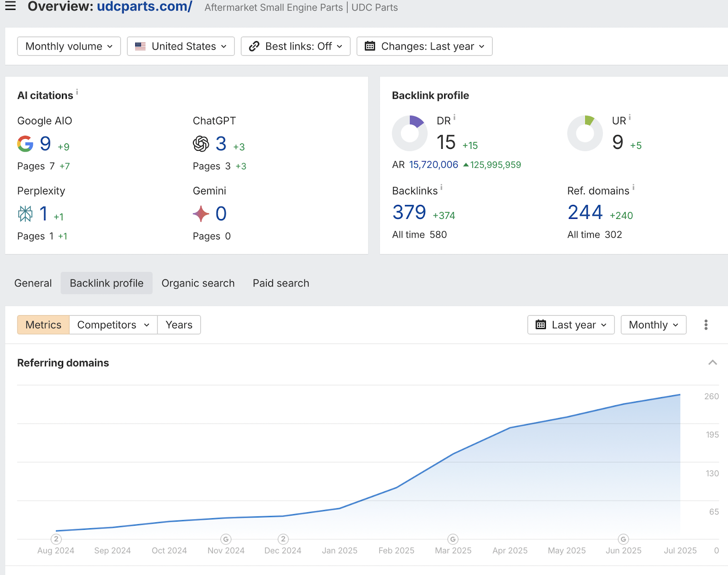
Task: Click the DR donut chart
Action: coord(409,133)
